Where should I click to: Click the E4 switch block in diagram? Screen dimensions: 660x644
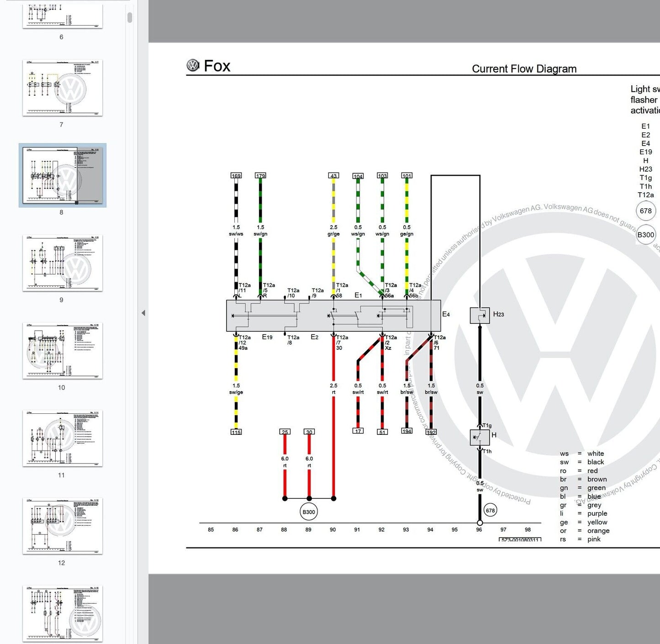click(333, 316)
